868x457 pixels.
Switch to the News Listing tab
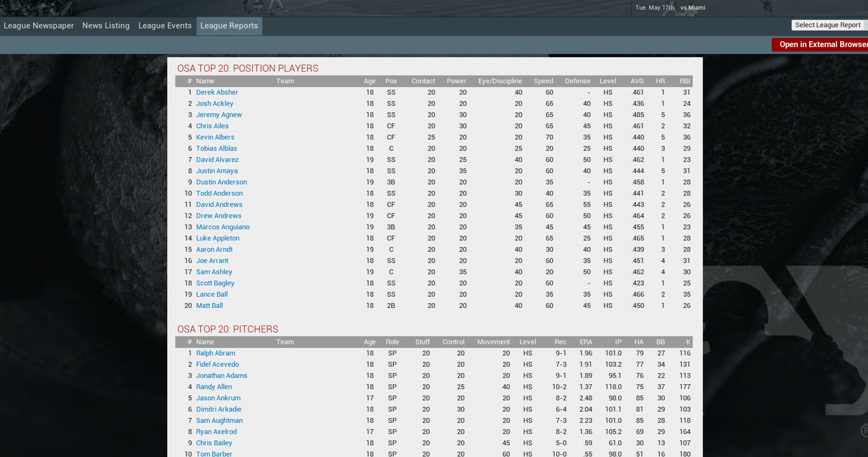point(106,26)
